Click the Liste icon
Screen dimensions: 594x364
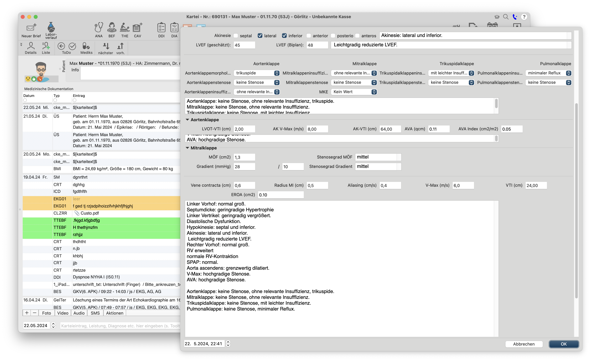tap(46, 46)
